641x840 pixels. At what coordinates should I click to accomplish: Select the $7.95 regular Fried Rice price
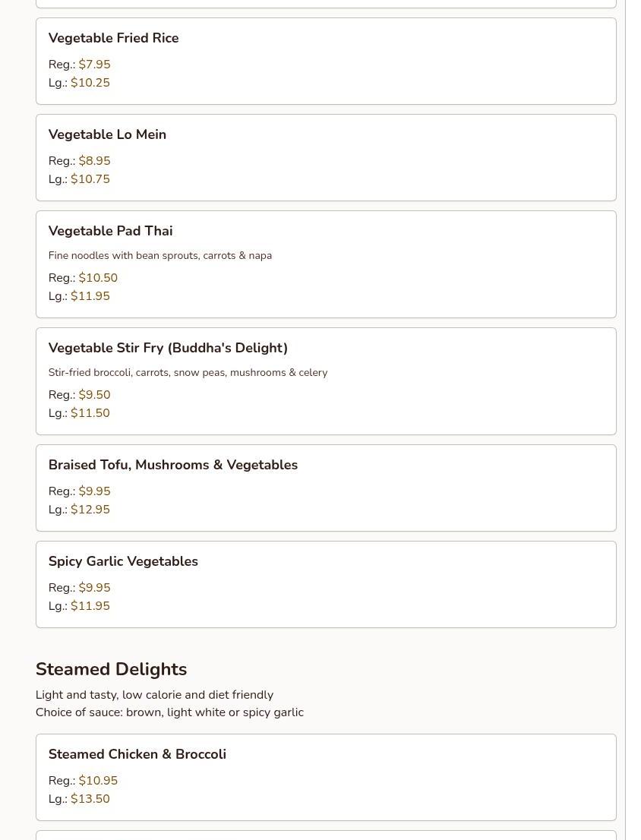[x=94, y=65]
